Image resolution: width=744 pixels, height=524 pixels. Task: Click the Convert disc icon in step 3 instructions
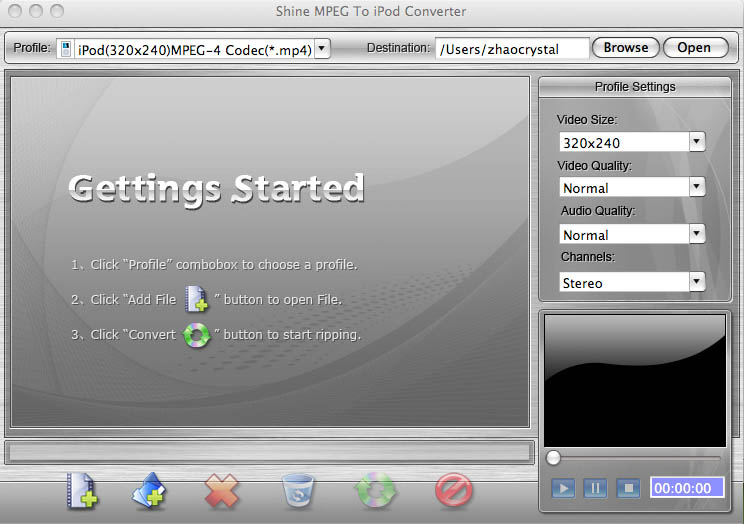pyautogui.click(x=196, y=335)
